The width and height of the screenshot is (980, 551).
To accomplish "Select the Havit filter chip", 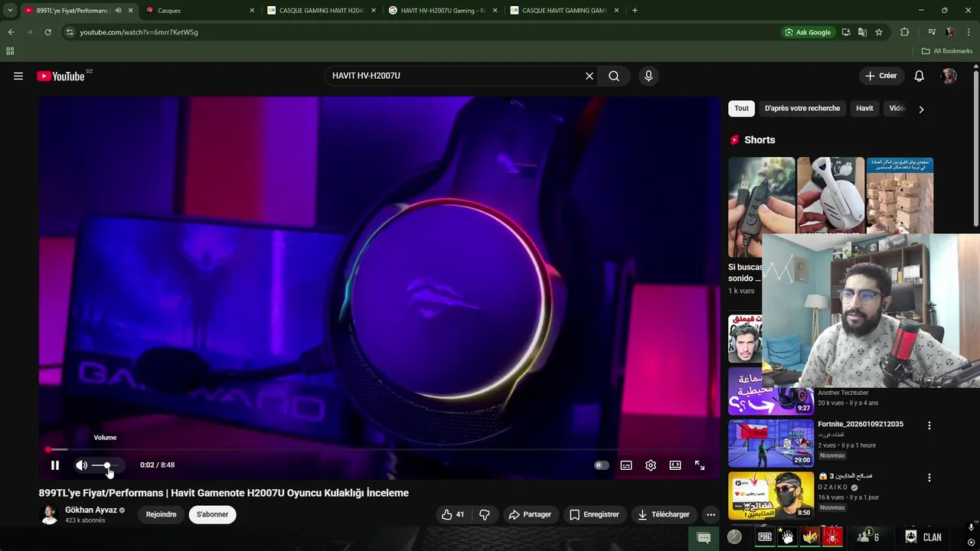I will pyautogui.click(x=864, y=109).
